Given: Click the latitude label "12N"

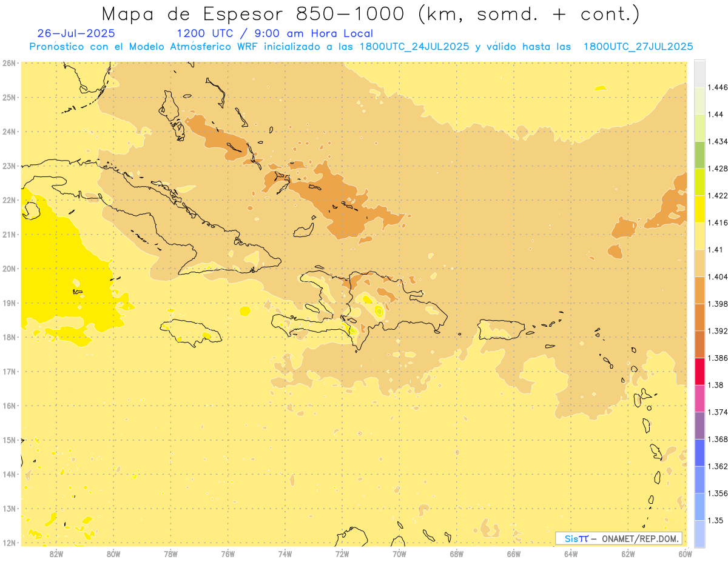Looking at the screenshot, I should tap(8, 543).
